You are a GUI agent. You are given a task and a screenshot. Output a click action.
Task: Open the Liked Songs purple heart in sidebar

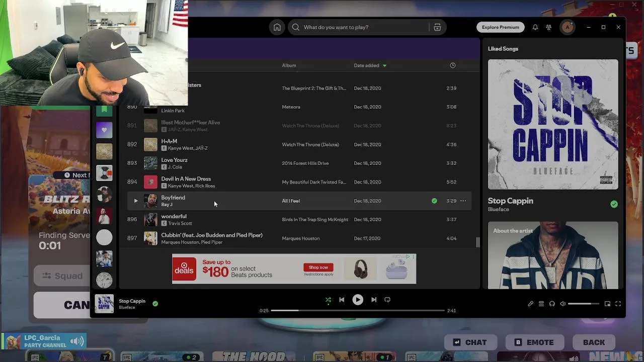coord(104,130)
